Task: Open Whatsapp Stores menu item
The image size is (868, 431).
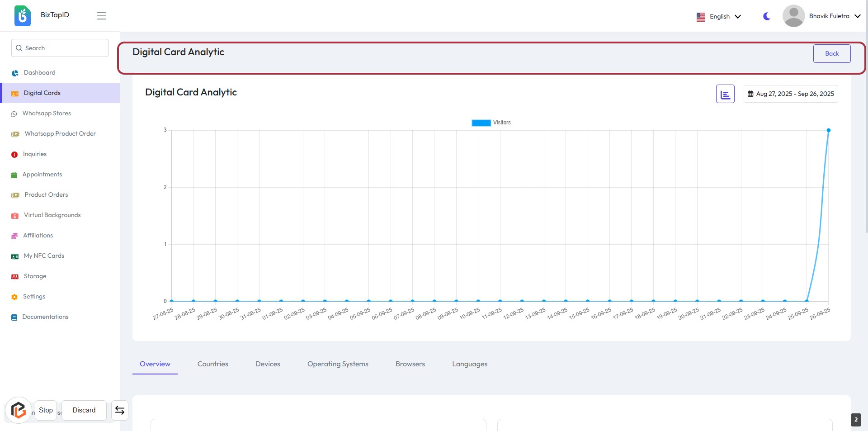Action: (47, 114)
